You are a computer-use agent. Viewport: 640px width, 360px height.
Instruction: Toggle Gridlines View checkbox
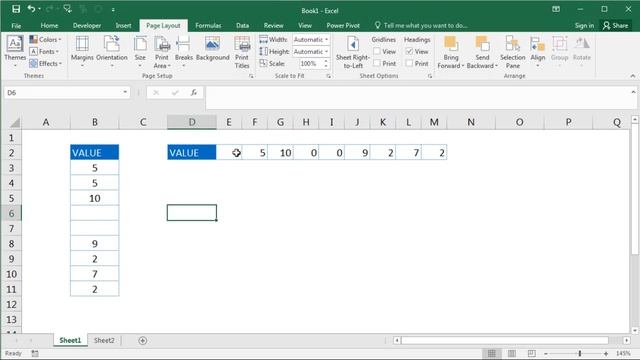point(377,51)
